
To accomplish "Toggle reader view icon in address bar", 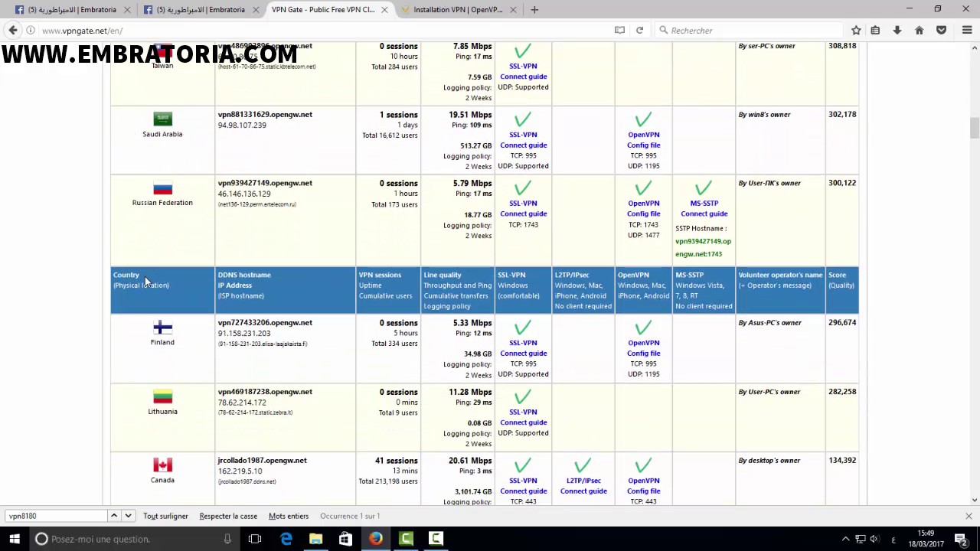I will (x=619, y=31).
